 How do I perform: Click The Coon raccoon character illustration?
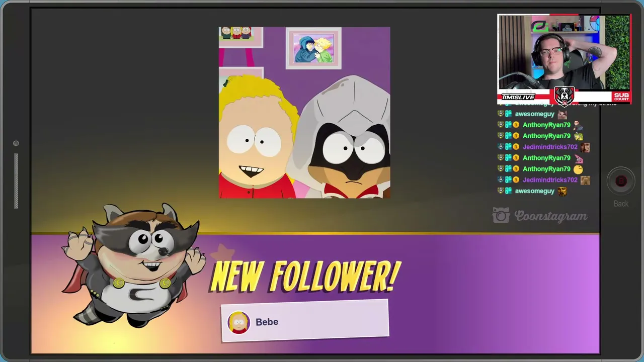pos(133,265)
